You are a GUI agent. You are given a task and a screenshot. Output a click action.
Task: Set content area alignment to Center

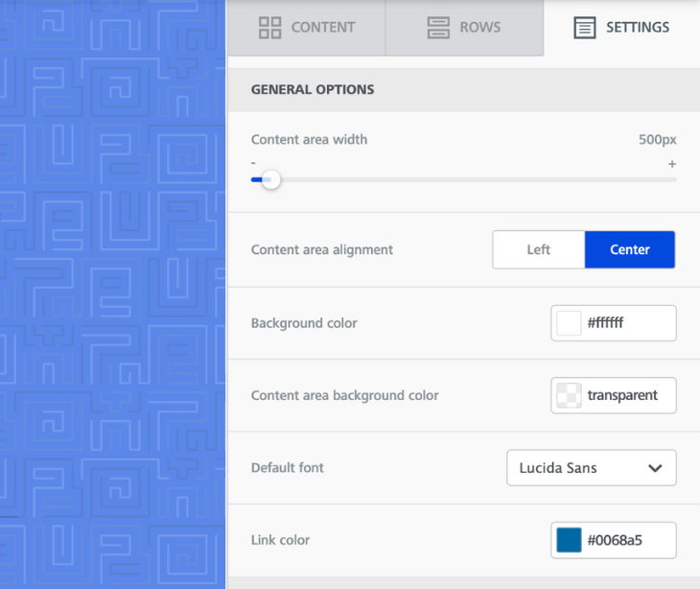(x=629, y=249)
